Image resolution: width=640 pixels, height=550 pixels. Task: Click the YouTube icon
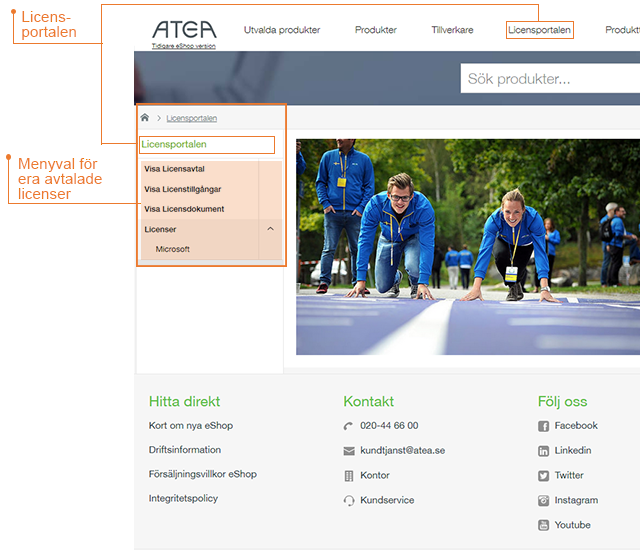pyautogui.click(x=544, y=526)
